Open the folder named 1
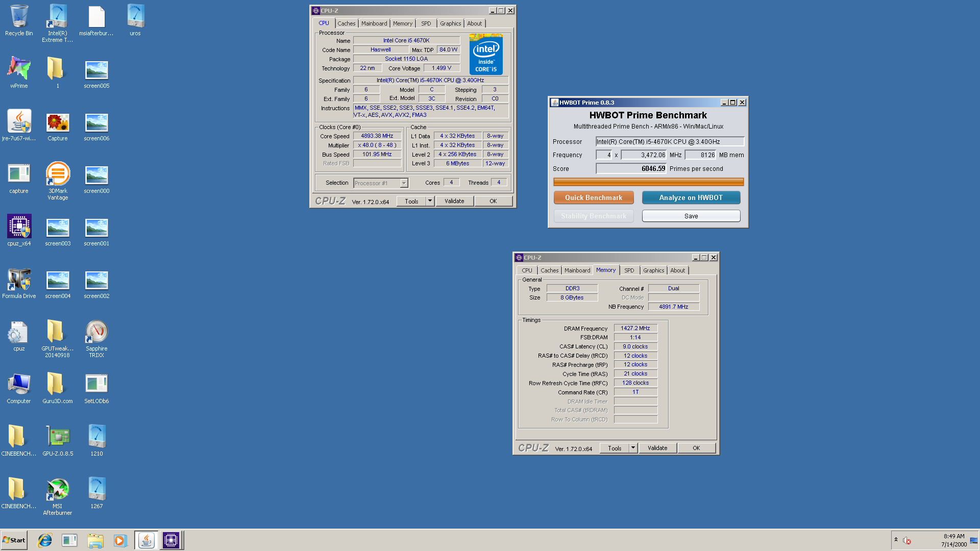980x551 pixels. pos(58,72)
